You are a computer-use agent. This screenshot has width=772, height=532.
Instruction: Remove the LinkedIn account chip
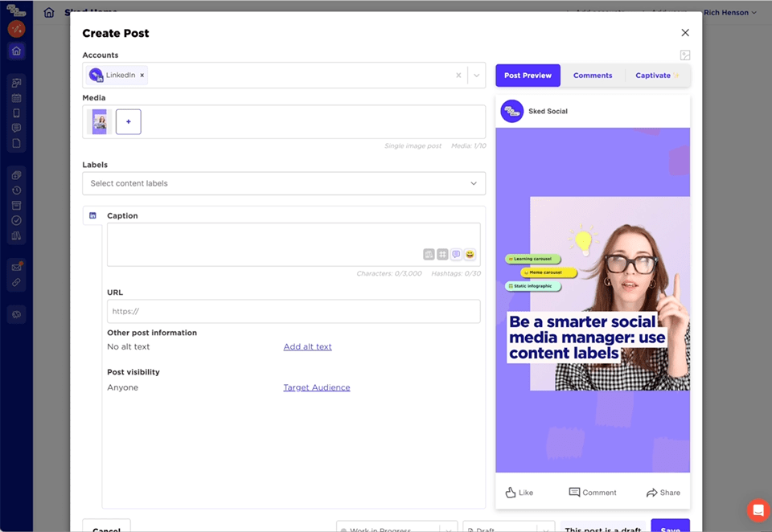pyautogui.click(x=142, y=76)
